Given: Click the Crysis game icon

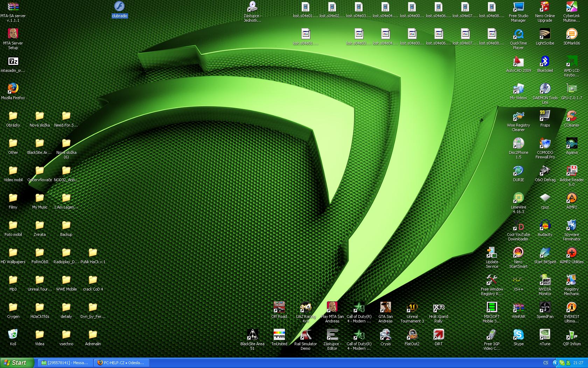Looking at the screenshot, I should (x=385, y=335).
